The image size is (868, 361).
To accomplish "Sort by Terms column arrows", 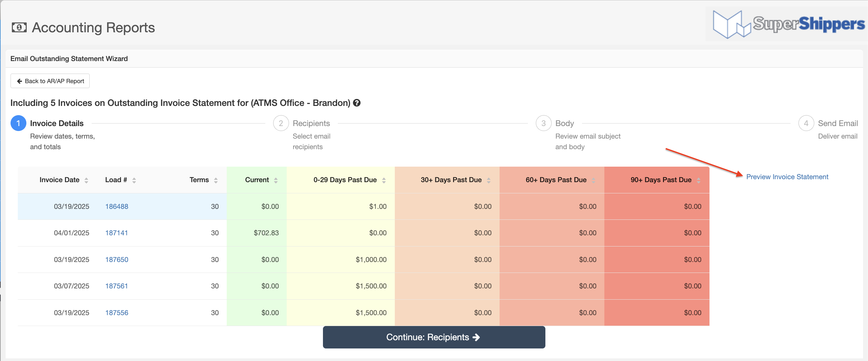I will (216, 180).
